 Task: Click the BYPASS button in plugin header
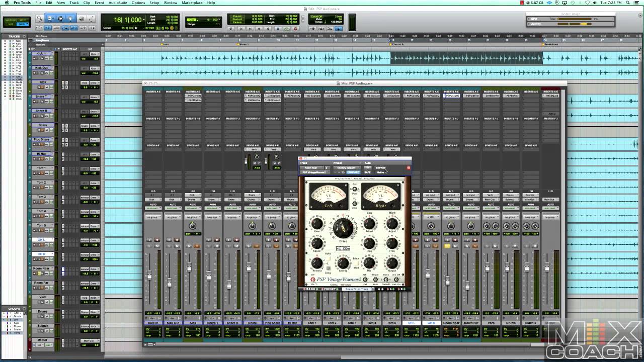[380, 167]
